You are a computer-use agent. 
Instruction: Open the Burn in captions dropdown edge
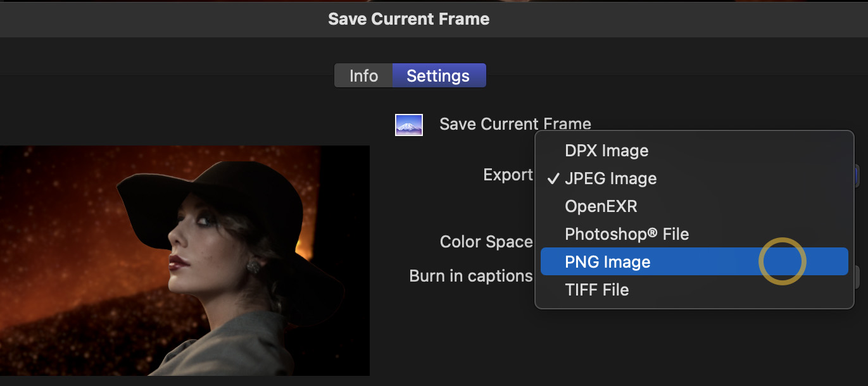click(x=857, y=277)
